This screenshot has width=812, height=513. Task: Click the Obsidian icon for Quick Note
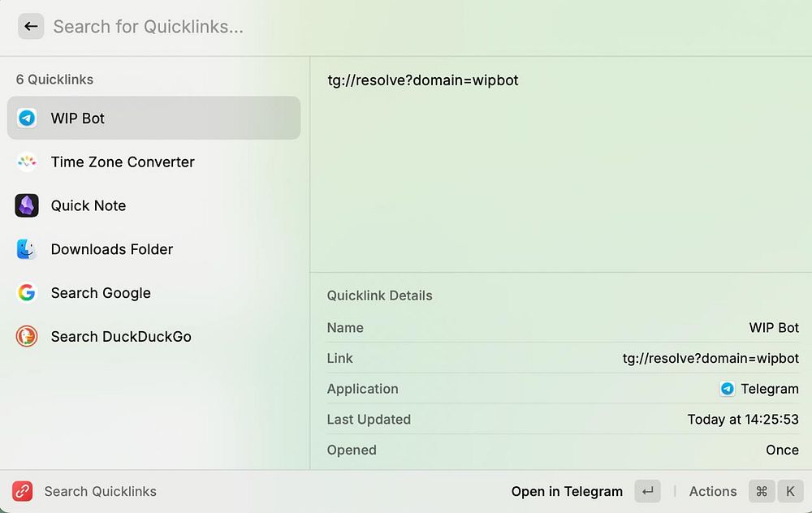pos(27,206)
